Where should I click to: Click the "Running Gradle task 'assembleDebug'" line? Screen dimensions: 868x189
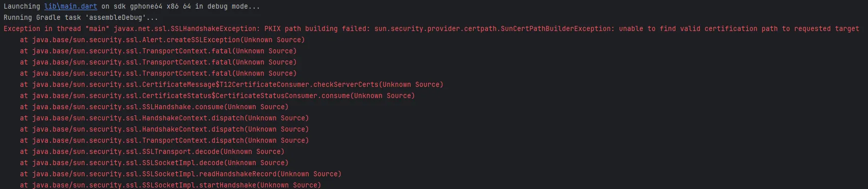(81, 18)
